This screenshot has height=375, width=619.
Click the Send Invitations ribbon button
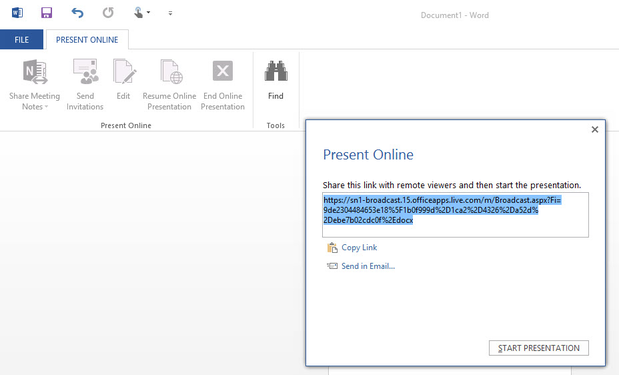click(85, 85)
